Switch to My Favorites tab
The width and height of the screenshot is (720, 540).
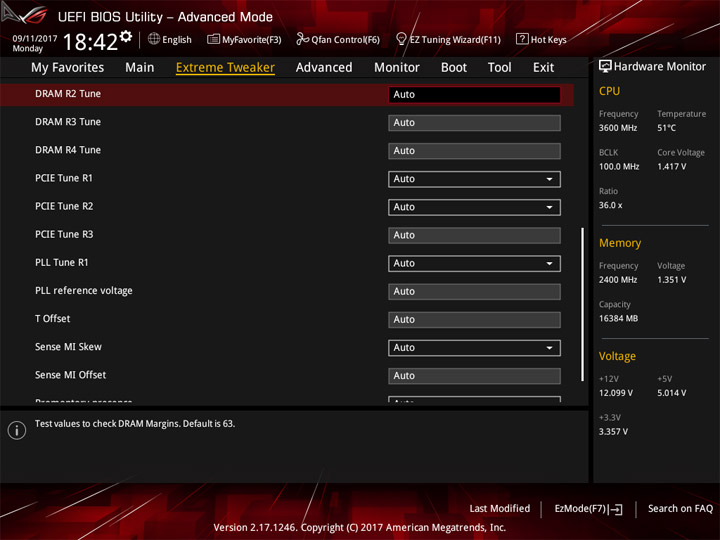[68, 68]
